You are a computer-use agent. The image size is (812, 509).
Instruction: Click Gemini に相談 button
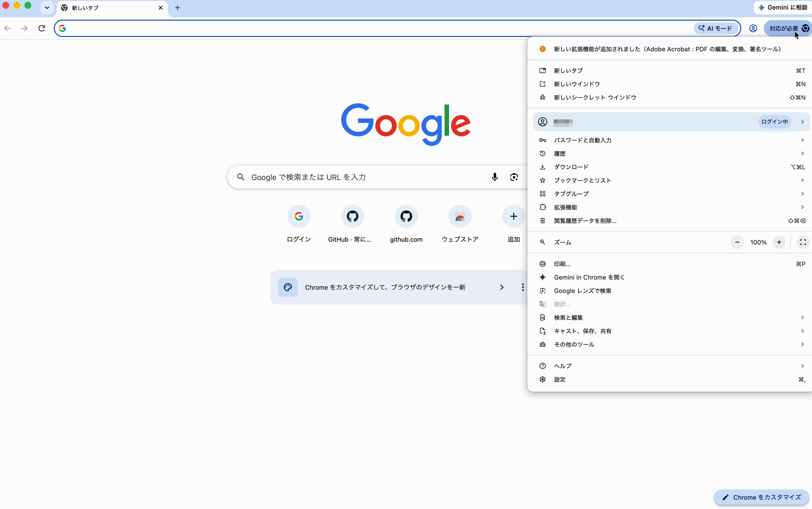point(783,7)
